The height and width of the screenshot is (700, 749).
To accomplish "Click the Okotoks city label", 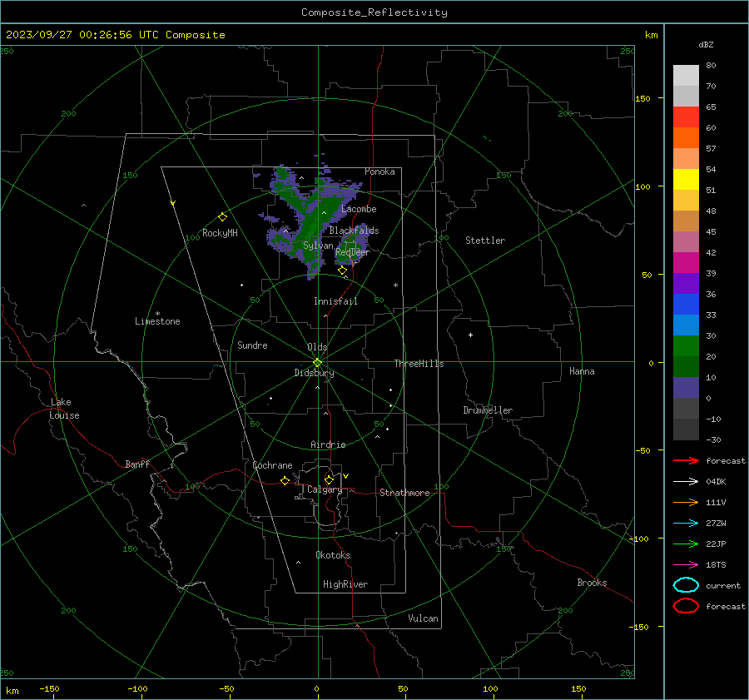I will (x=333, y=555).
